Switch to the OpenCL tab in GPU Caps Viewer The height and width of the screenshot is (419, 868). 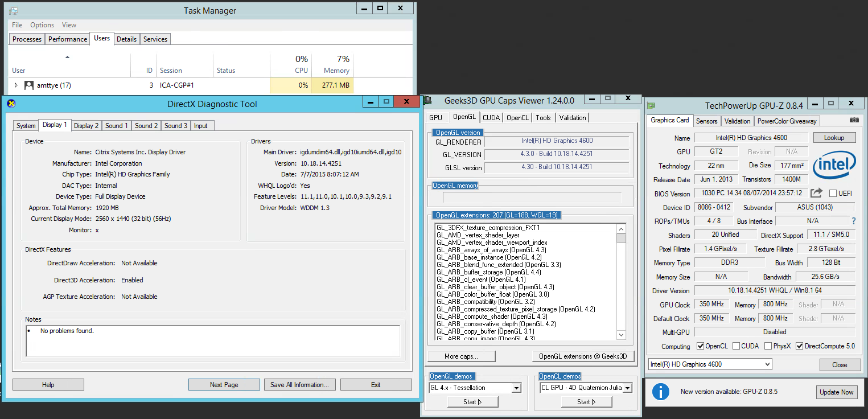tap(518, 118)
